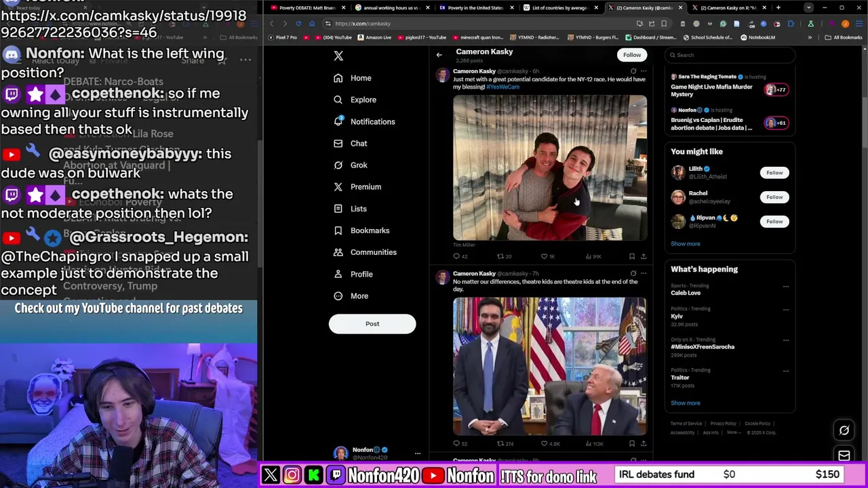Open the Oval Office photo
Screen dimensions: 868x488
550,366
